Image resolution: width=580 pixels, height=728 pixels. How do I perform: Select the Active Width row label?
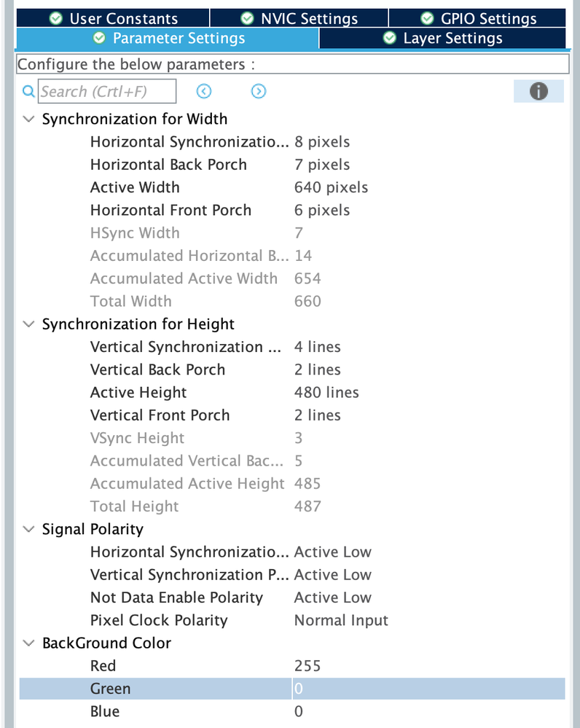135,187
